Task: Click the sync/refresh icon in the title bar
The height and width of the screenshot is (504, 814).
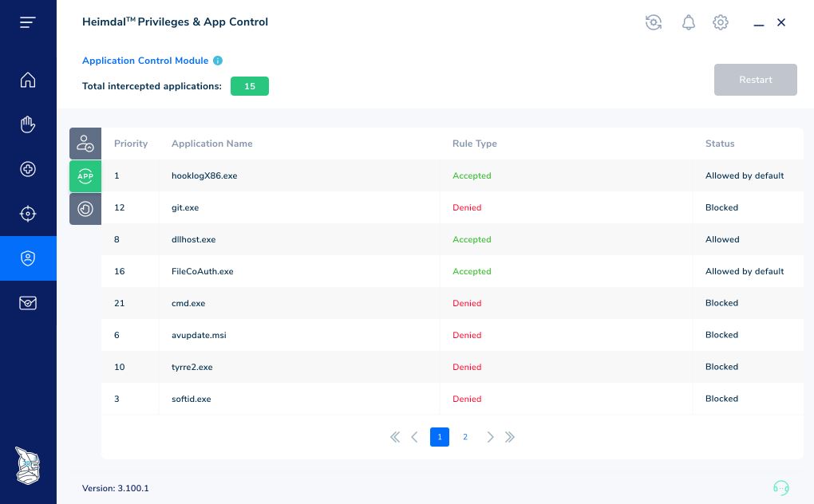Action: pyautogui.click(x=654, y=22)
